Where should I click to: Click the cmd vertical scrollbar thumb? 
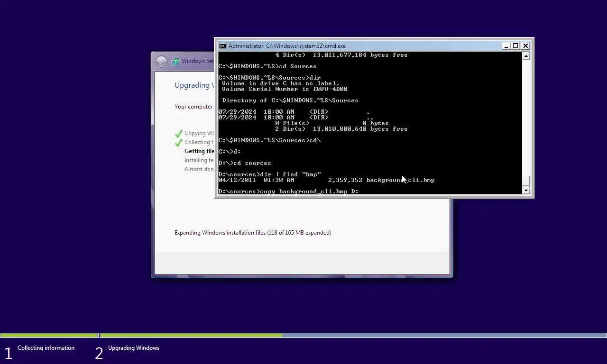(525, 181)
